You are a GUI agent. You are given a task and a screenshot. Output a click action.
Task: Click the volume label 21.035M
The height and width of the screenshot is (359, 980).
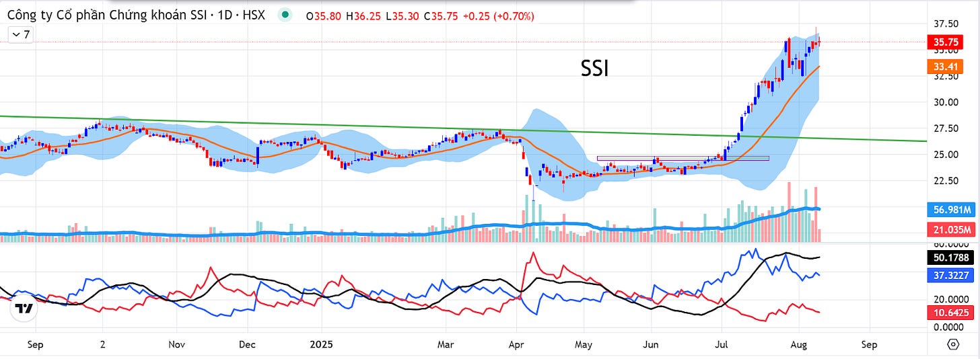pos(951,230)
